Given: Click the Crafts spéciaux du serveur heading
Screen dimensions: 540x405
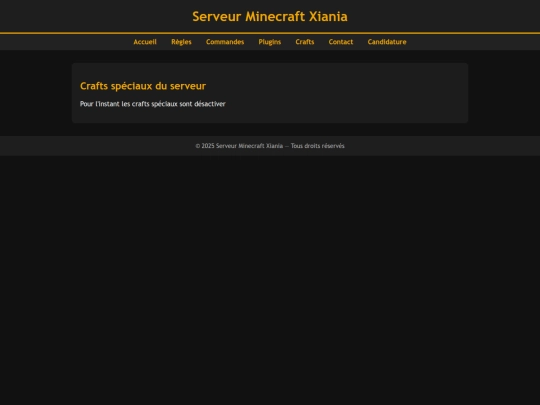Looking at the screenshot, I should coord(143,86).
